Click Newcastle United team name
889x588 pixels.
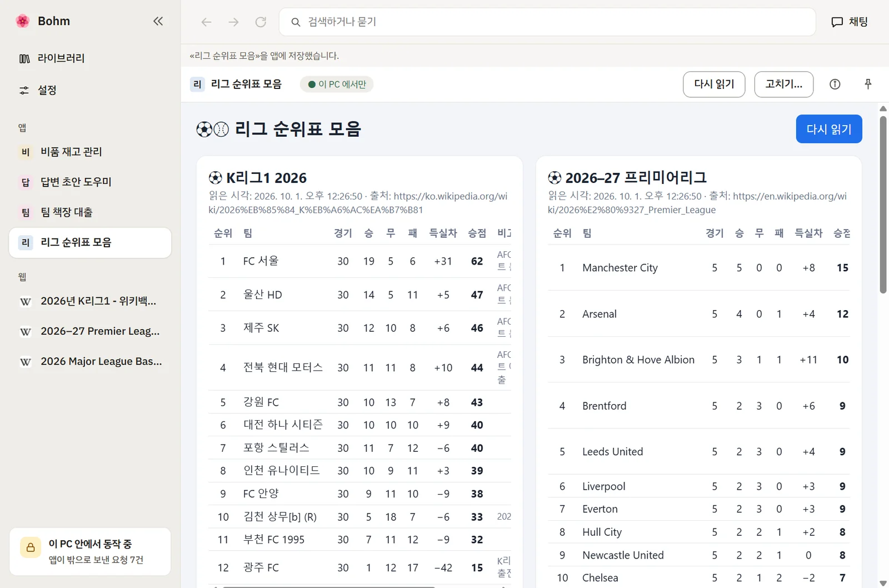(x=623, y=555)
